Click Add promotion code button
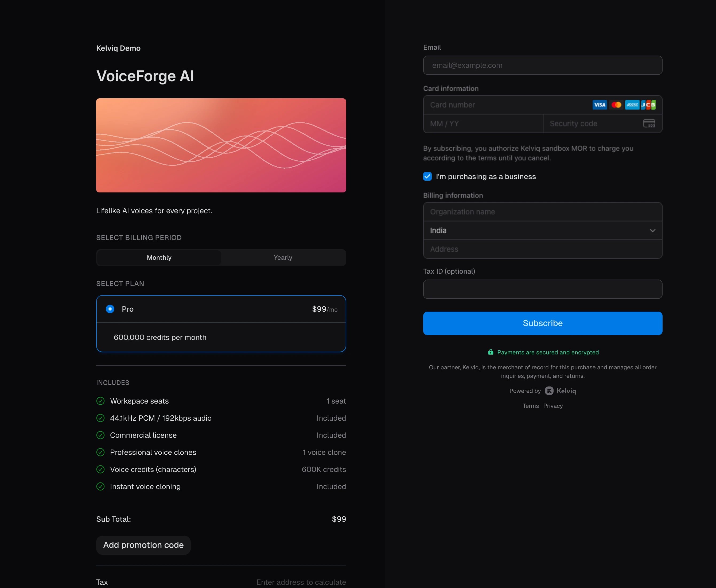The image size is (716, 588). tap(143, 545)
